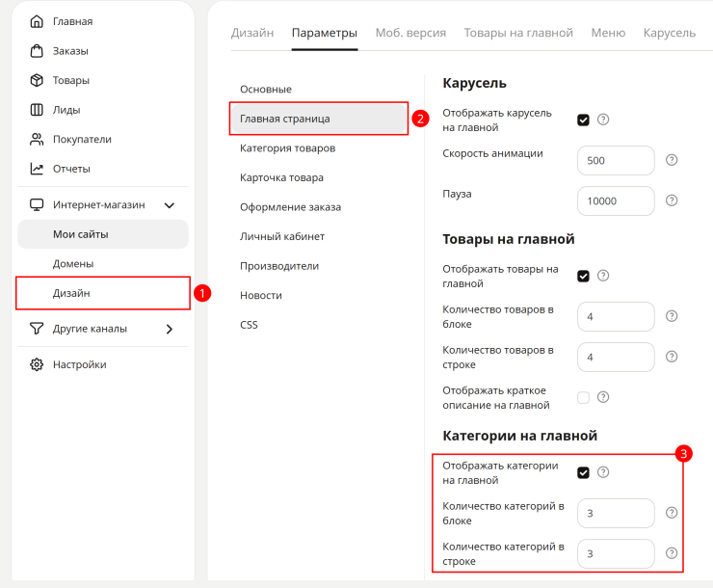Viewport: 713px width, 588px height.
Task: Click the Другие каналы funnel icon
Action: click(37, 329)
